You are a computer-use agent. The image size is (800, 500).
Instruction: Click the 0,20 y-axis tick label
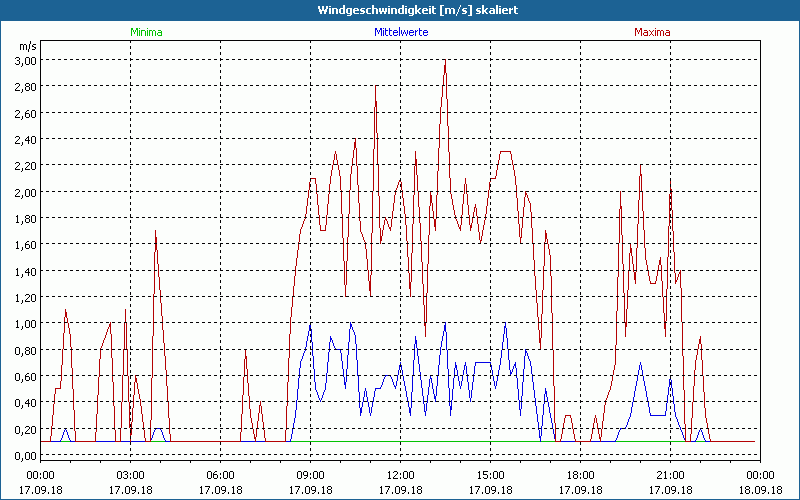[24, 429]
